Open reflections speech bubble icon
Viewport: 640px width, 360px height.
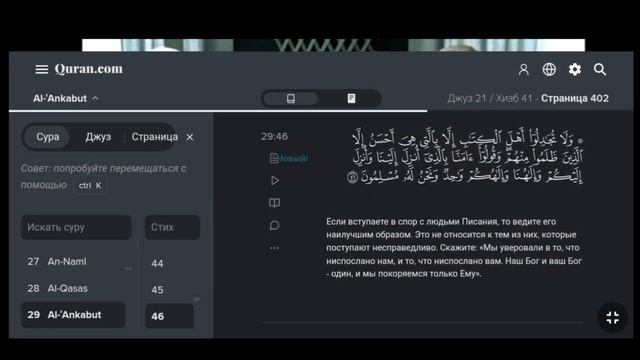[x=274, y=225]
